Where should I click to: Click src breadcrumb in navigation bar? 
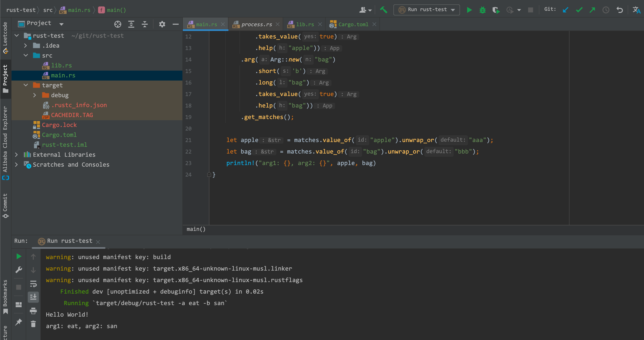click(48, 10)
